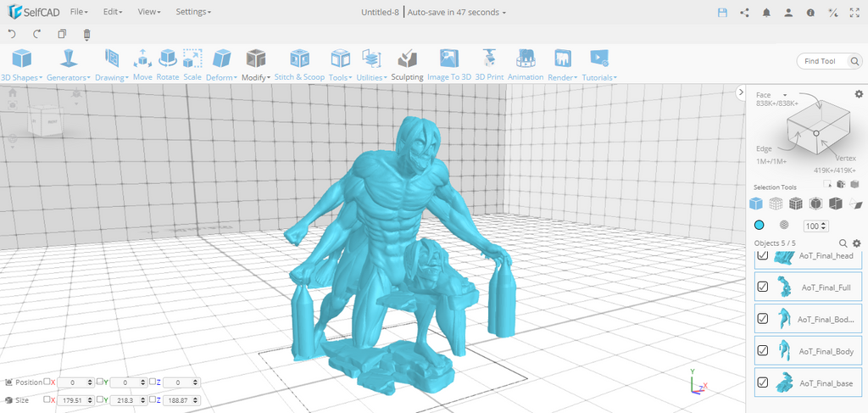868x413 pixels.
Task: Collapse the right side panel chevron
Action: [x=742, y=93]
